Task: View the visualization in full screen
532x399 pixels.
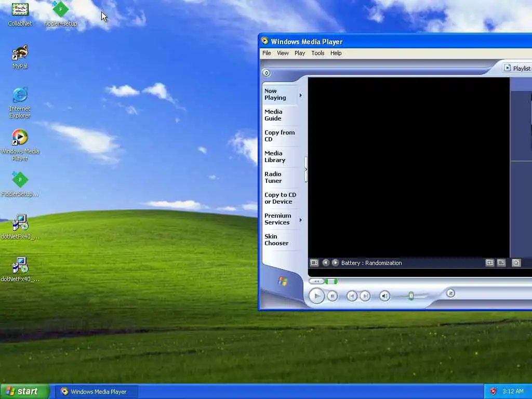Action: (501, 262)
